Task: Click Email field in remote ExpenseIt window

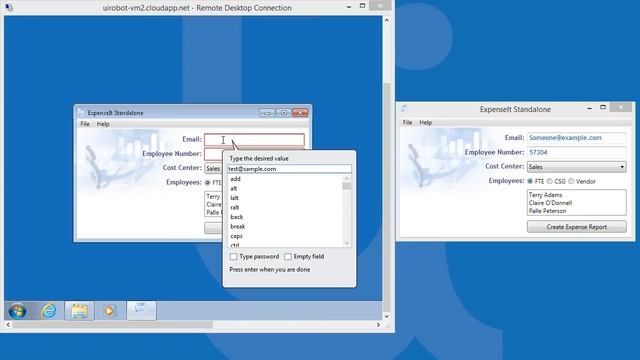Action: coord(254,140)
